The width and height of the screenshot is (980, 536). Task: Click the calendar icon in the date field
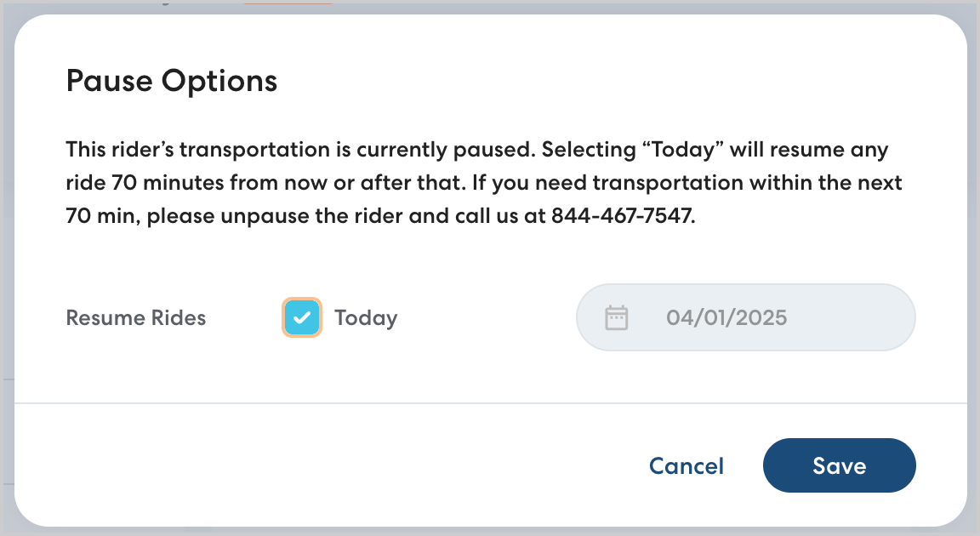(616, 318)
